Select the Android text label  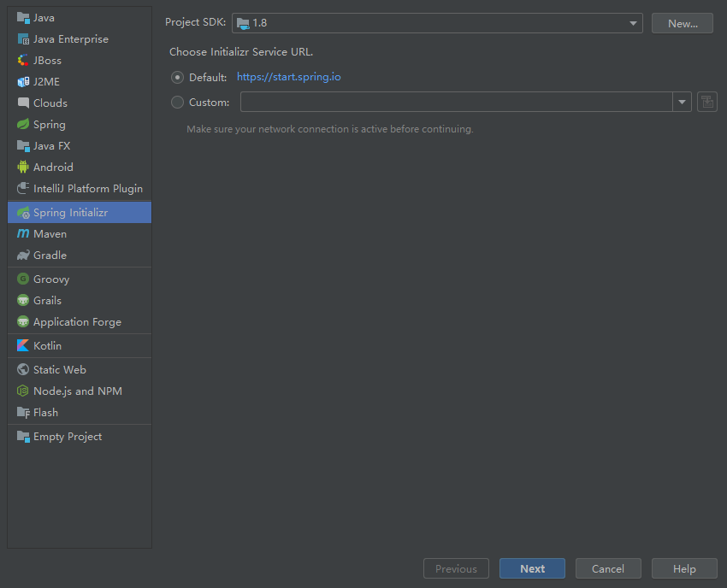53,168
